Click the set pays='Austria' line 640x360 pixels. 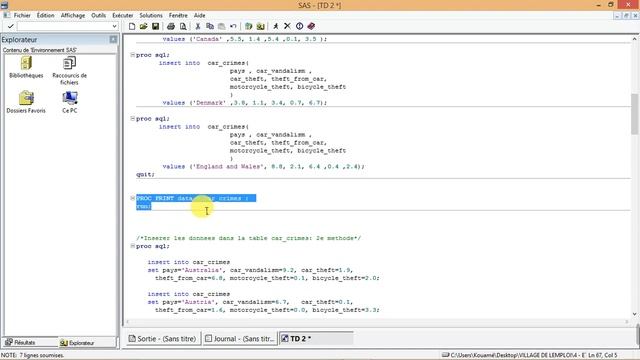[x=250, y=302]
